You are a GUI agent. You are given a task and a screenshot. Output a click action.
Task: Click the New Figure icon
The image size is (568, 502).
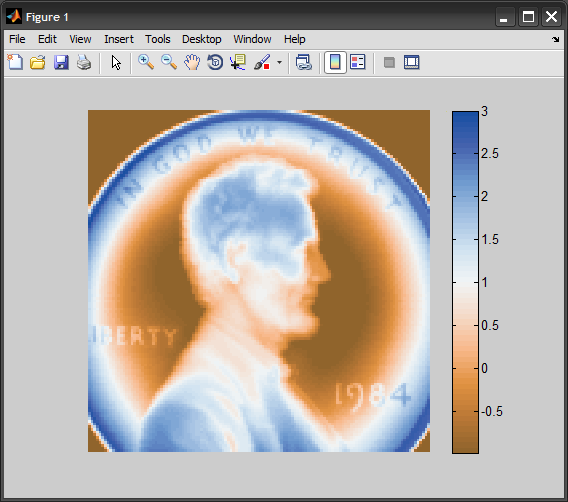[x=15, y=62]
